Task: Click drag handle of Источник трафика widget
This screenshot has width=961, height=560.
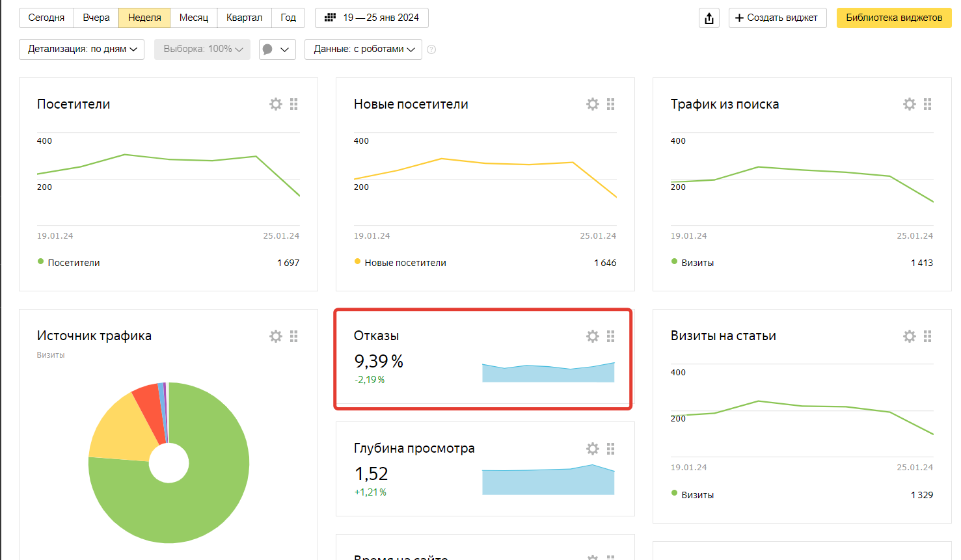Action: click(294, 336)
